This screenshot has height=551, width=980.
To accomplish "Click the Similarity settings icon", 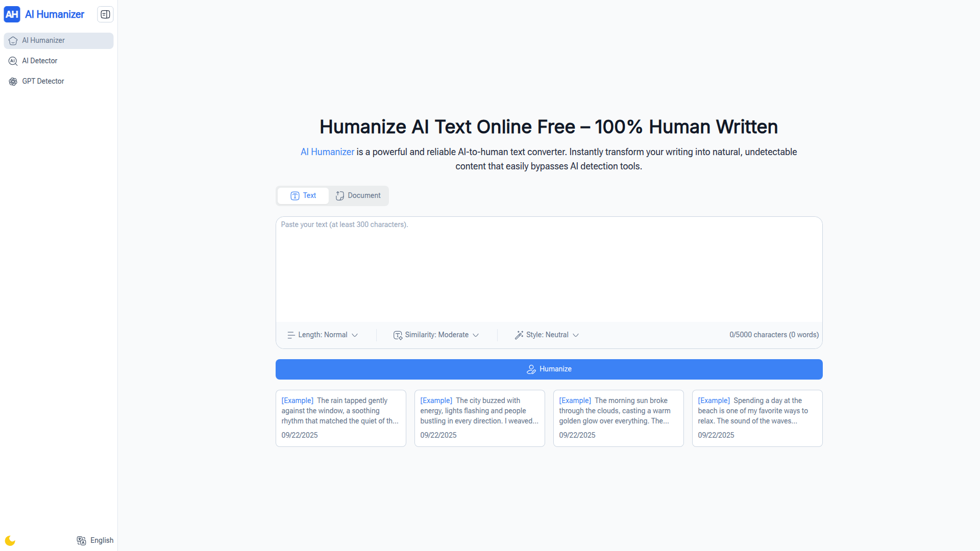I will [x=398, y=335].
